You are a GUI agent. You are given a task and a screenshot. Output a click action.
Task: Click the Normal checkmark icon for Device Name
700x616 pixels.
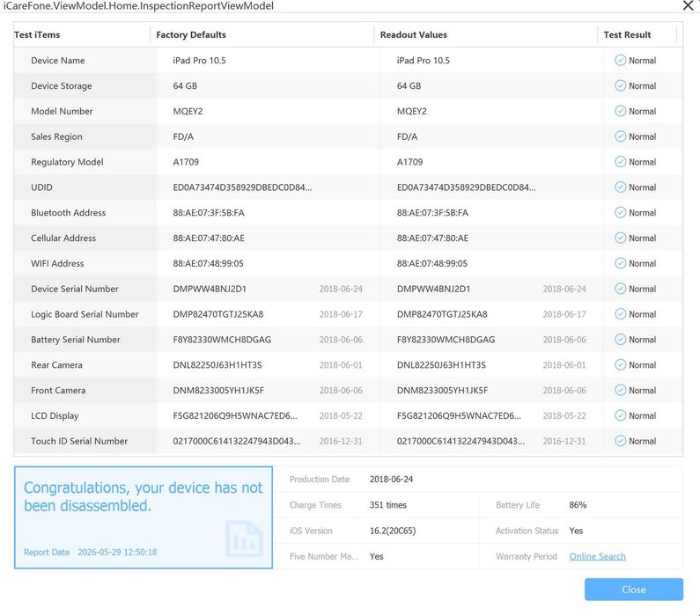coord(620,60)
